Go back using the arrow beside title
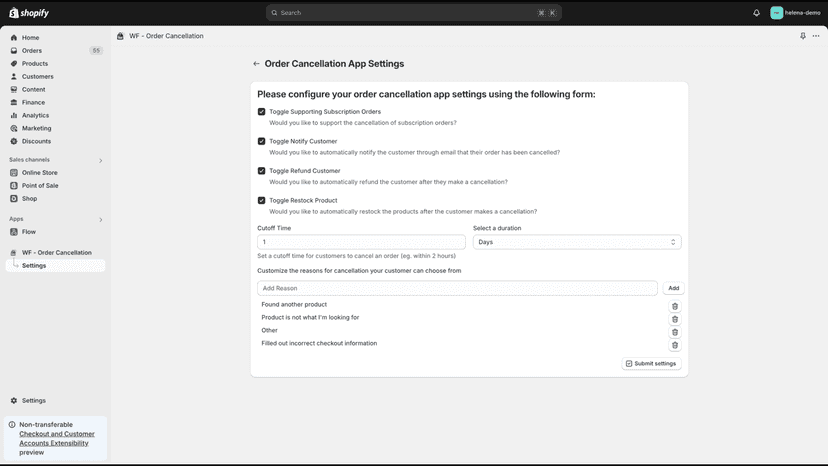828x466 pixels. [x=256, y=64]
